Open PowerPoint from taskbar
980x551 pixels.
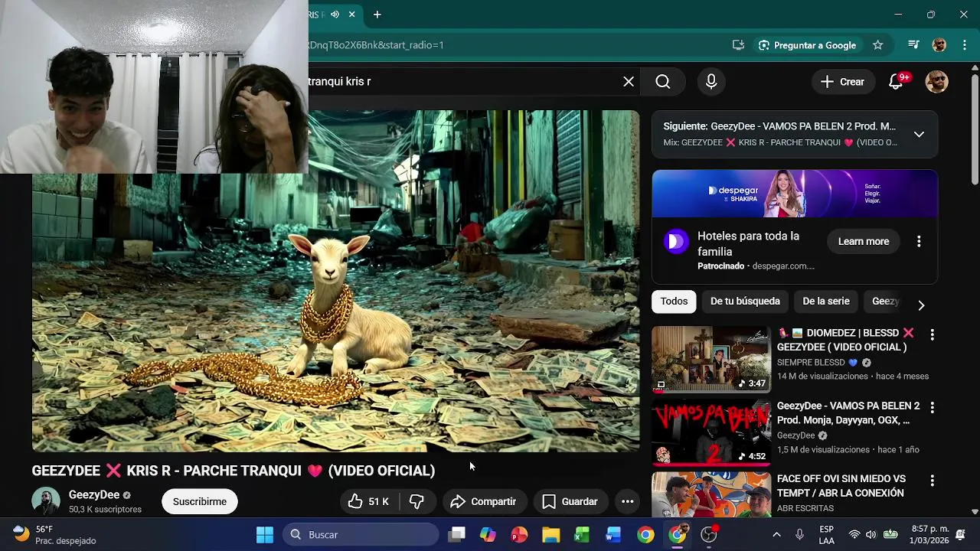click(519, 535)
